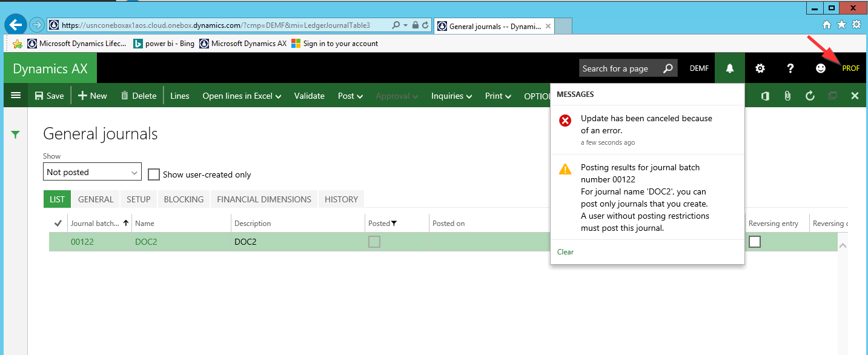Switch to the Financial Dimensions tab
This screenshot has width=868, height=355.
pyautogui.click(x=264, y=199)
